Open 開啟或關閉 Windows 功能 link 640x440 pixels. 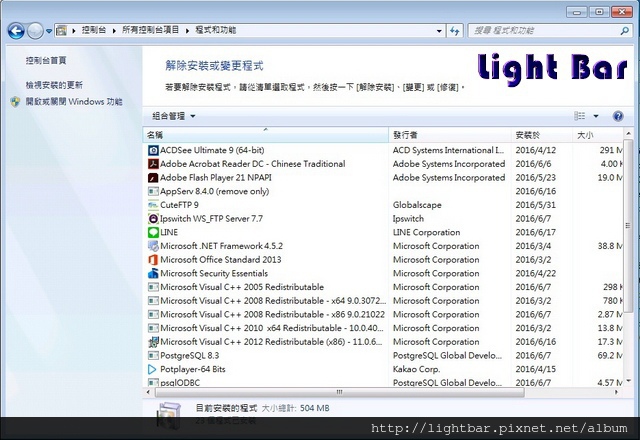click(74, 101)
